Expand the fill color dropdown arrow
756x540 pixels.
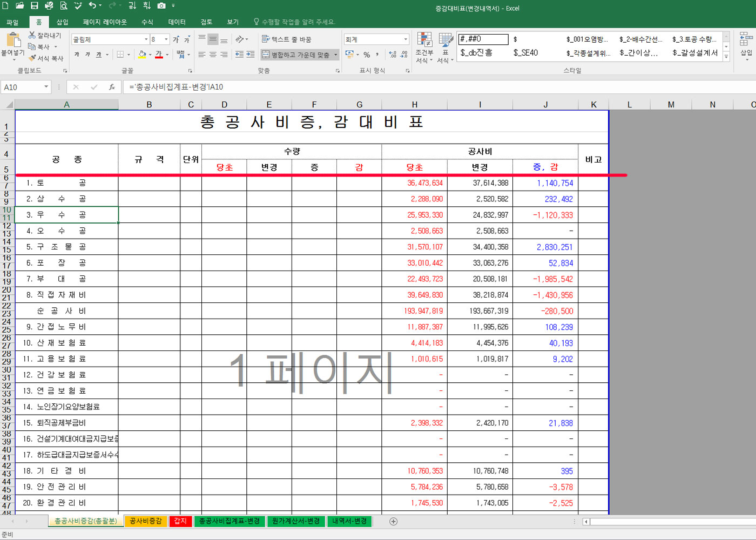[x=150, y=55]
